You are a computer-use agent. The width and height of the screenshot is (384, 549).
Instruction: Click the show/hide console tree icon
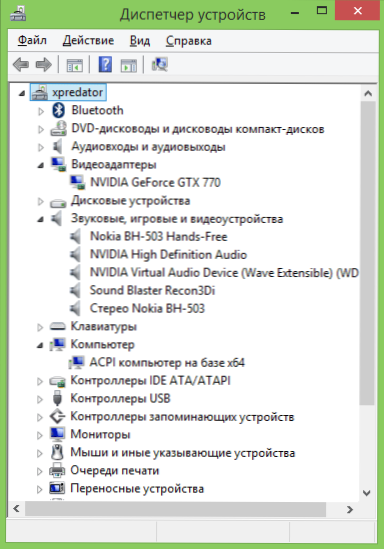(x=75, y=65)
